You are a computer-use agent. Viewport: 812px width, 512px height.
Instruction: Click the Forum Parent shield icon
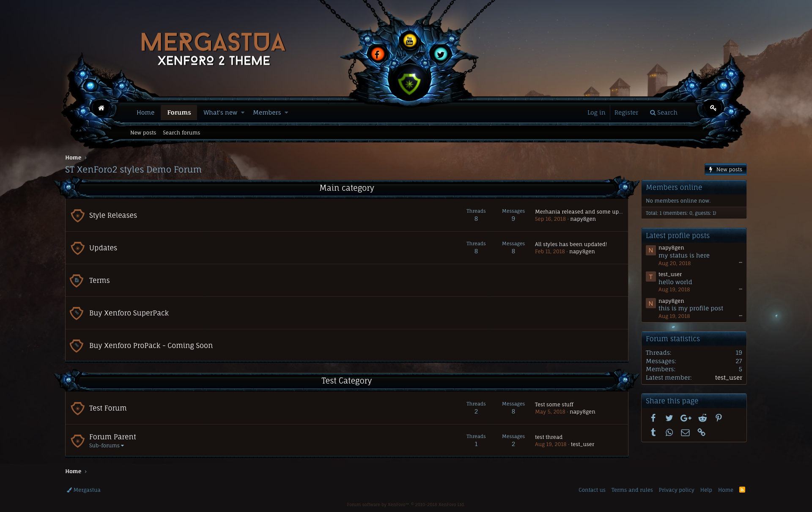[x=77, y=441]
